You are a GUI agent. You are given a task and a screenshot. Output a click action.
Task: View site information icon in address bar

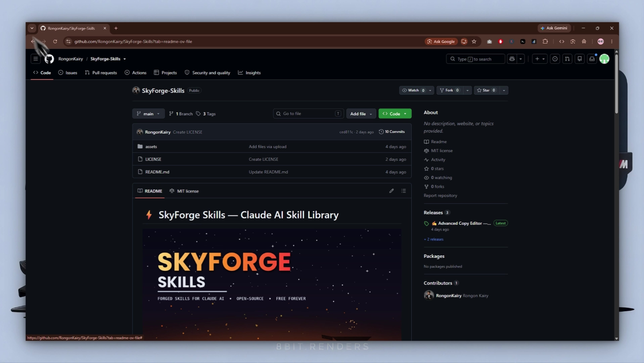[x=68, y=42]
